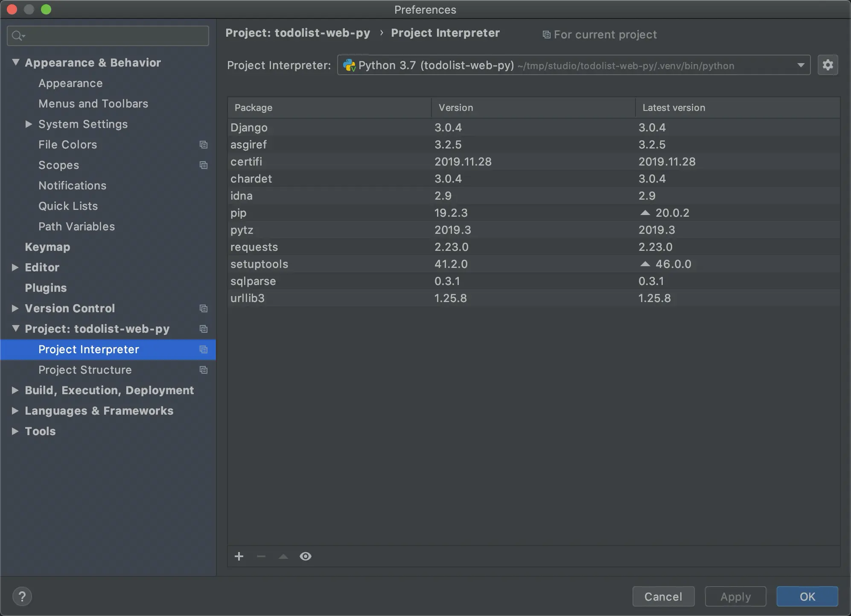Viewport: 851px width, 616px height.
Task: Apply the current settings
Action: pos(735,596)
